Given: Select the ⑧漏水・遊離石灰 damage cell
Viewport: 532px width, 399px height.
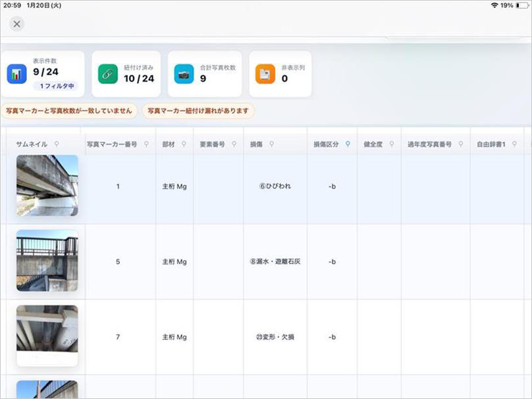Looking at the screenshot, I should [x=275, y=261].
